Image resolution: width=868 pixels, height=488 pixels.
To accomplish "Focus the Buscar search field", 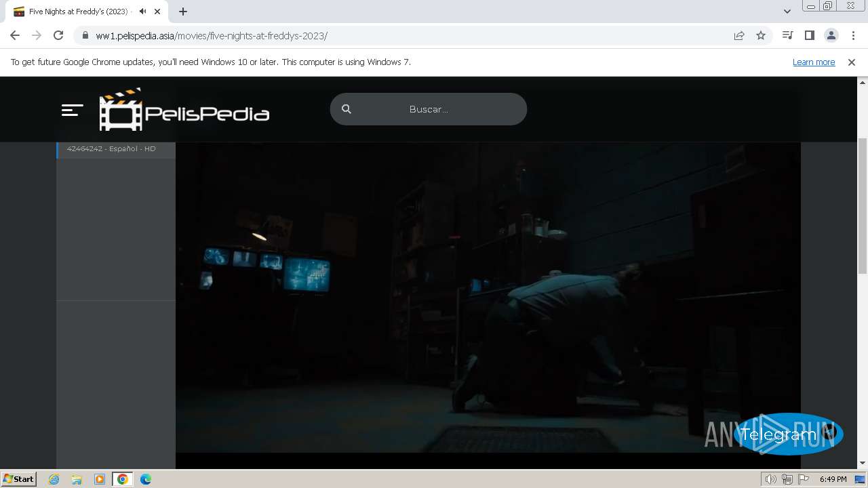I will [428, 109].
